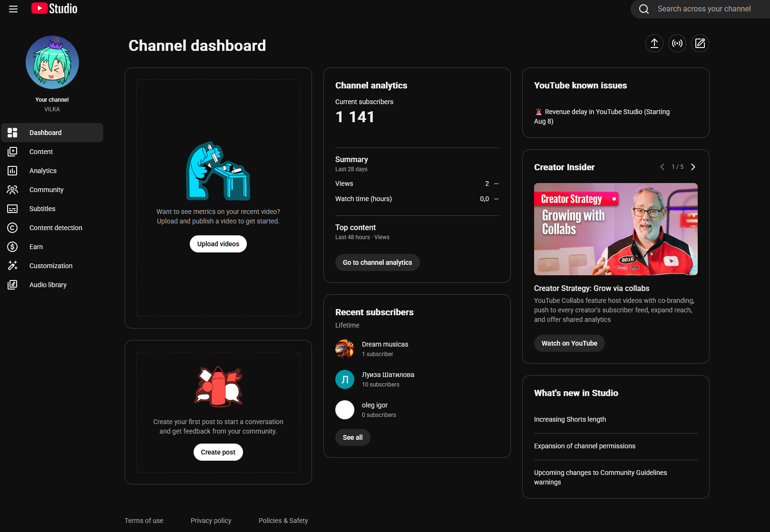Viewport: 770px width, 532px height.
Task: Select the Audio library label
Action: point(48,285)
